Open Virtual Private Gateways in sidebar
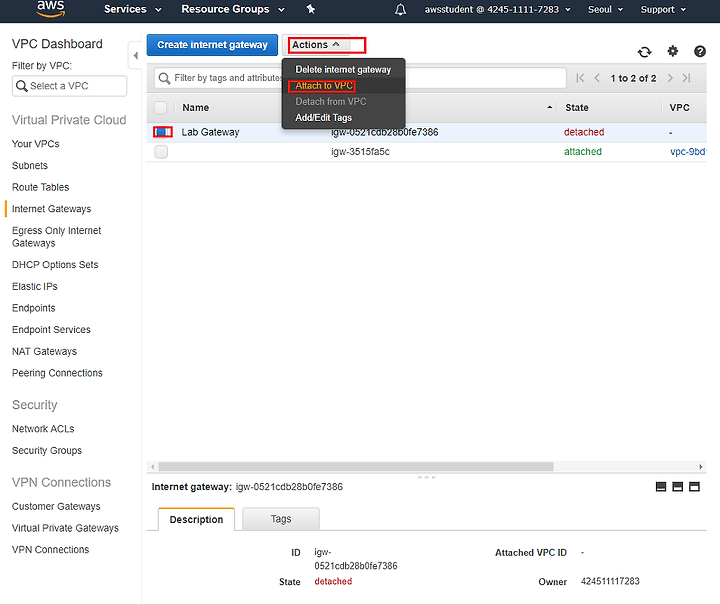Screen dimensions: 720x604 (x=65, y=528)
